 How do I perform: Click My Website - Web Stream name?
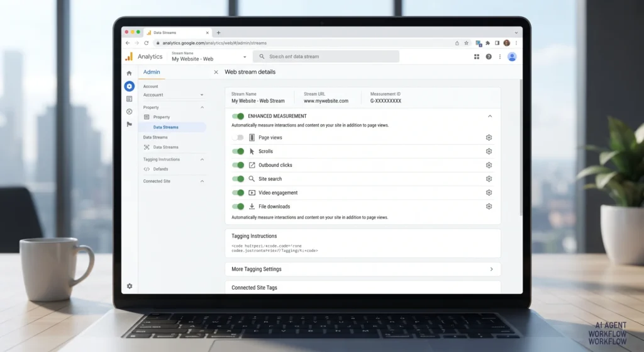point(258,101)
